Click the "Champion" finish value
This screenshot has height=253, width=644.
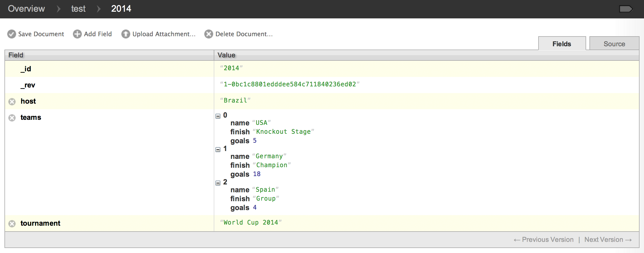pyautogui.click(x=272, y=165)
